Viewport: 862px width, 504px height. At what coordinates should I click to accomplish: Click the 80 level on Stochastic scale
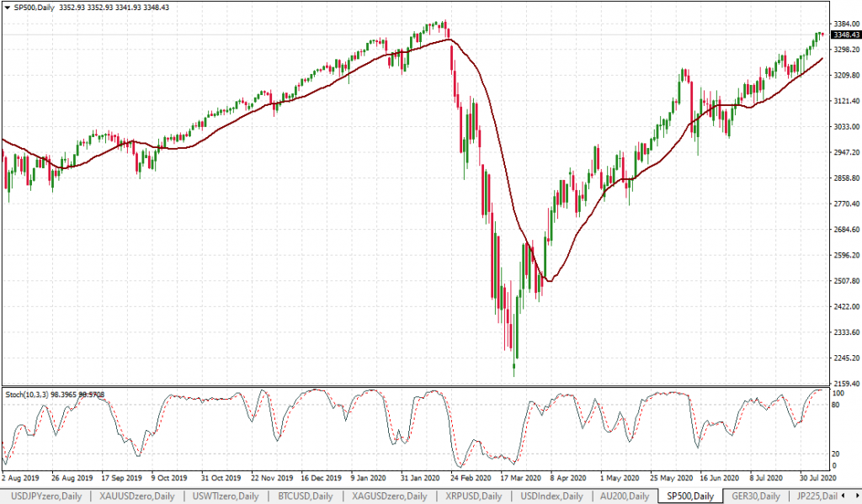[836, 405]
